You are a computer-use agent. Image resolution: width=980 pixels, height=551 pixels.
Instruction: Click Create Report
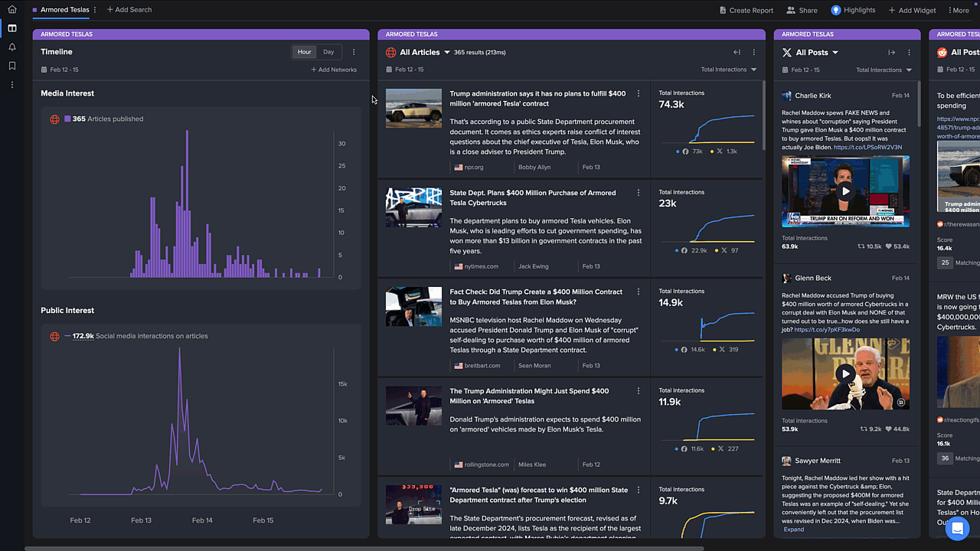click(746, 10)
